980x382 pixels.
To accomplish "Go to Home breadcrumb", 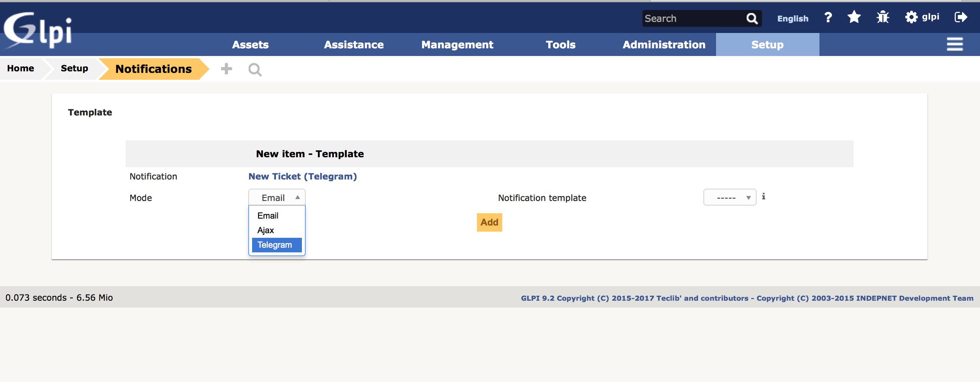I will (21, 68).
